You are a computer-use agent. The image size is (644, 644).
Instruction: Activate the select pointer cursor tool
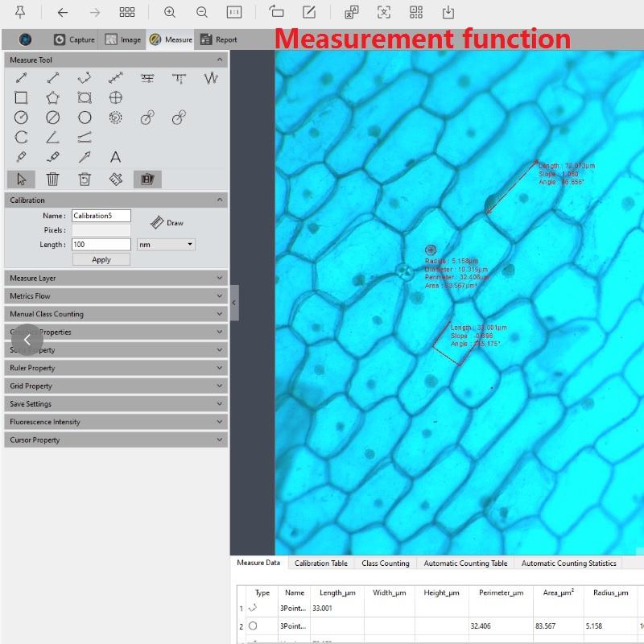coord(22,180)
